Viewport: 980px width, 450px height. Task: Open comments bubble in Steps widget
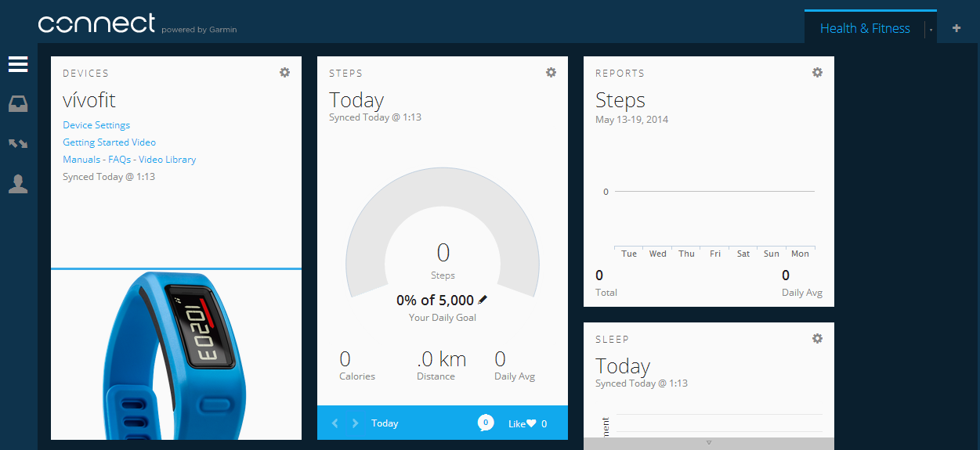[486, 423]
